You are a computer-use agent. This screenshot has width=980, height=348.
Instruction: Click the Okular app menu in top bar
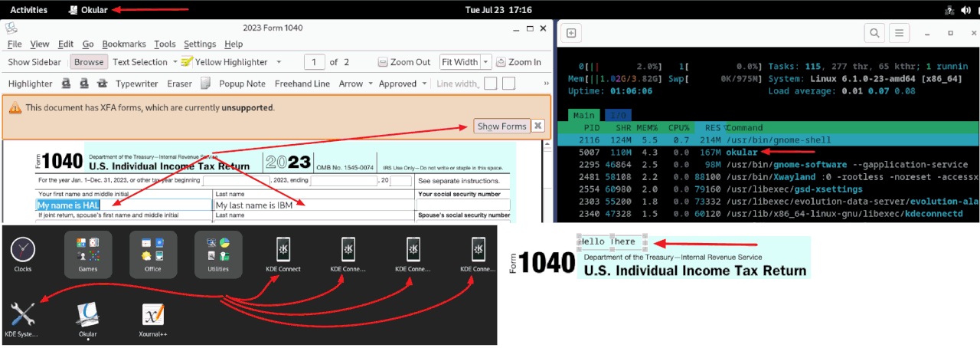pyautogui.click(x=88, y=10)
